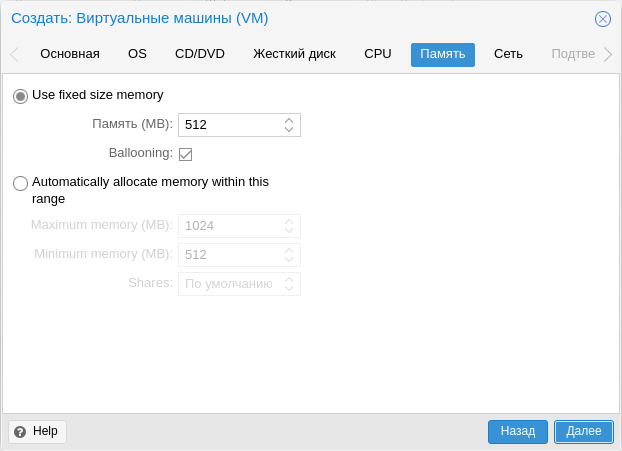Screen dimensions: 622x451
Task: Click the Назад button
Action: point(518,432)
